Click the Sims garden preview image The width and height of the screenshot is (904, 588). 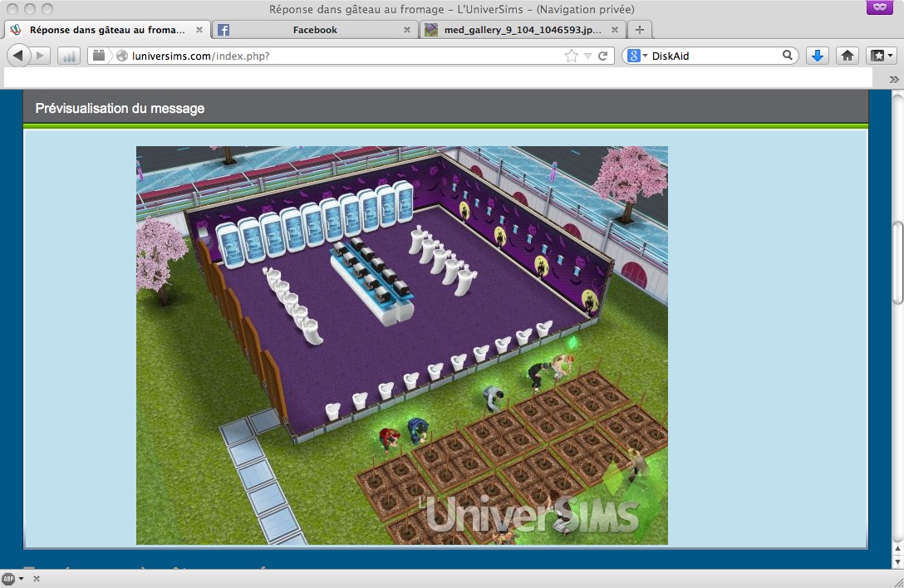pos(401,345)
